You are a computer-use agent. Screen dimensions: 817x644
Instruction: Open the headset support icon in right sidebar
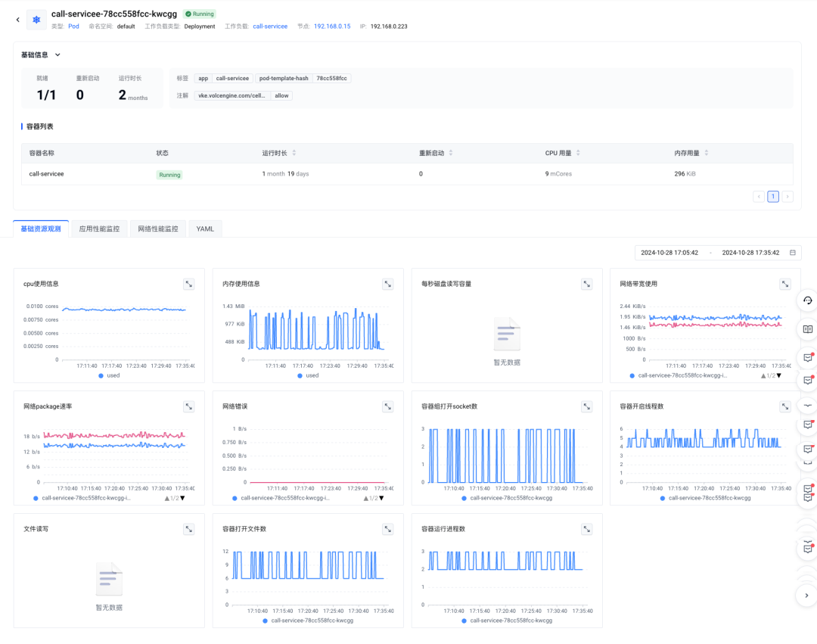pos(807,300)
